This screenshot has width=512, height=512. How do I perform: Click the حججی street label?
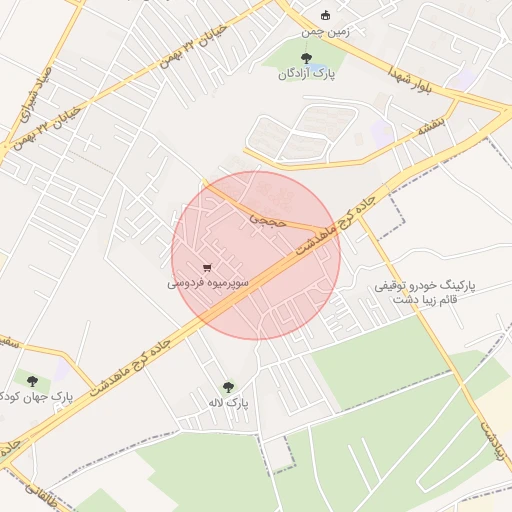268,221
